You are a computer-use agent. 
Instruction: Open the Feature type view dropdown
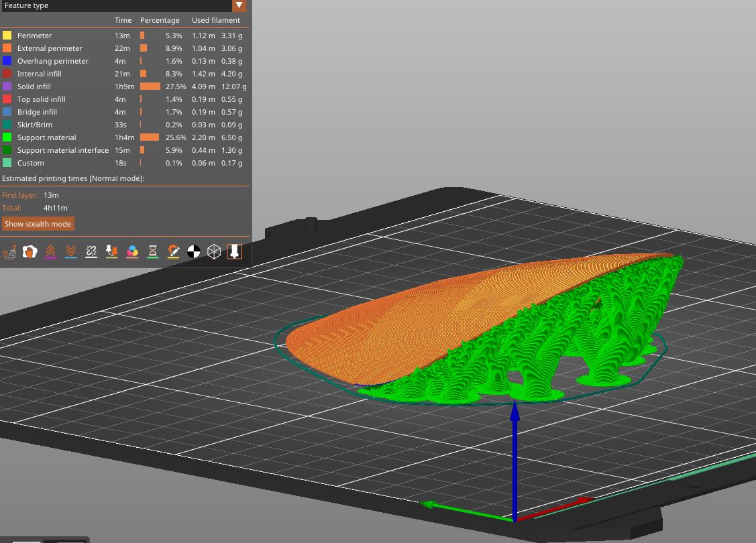coord(239,5)
